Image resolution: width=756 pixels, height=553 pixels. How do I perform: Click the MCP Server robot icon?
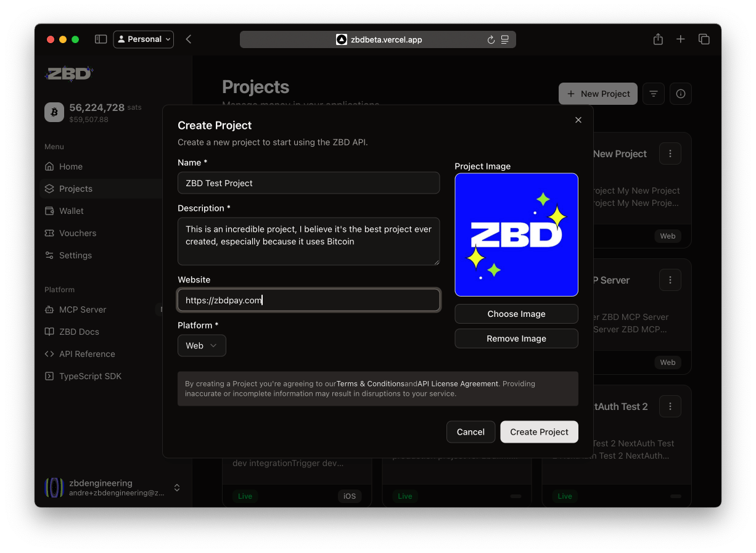pyautogui.click(x=49, y=309)
